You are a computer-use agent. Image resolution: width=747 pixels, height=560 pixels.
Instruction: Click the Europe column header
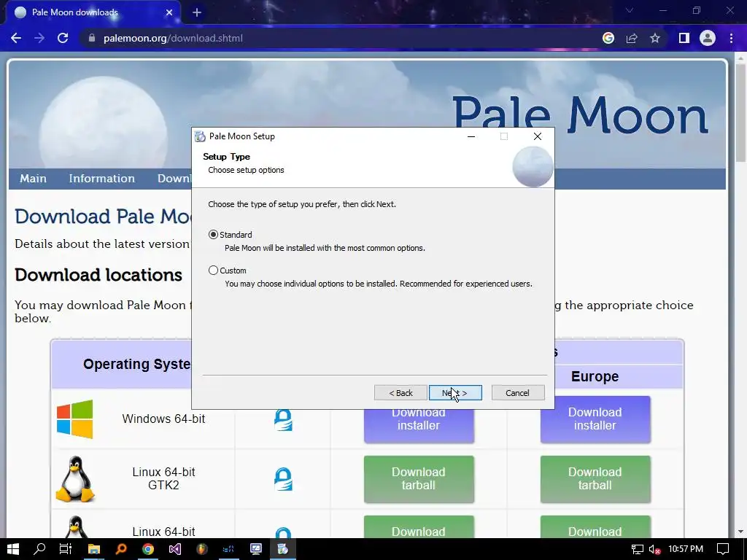pos(595,376)
